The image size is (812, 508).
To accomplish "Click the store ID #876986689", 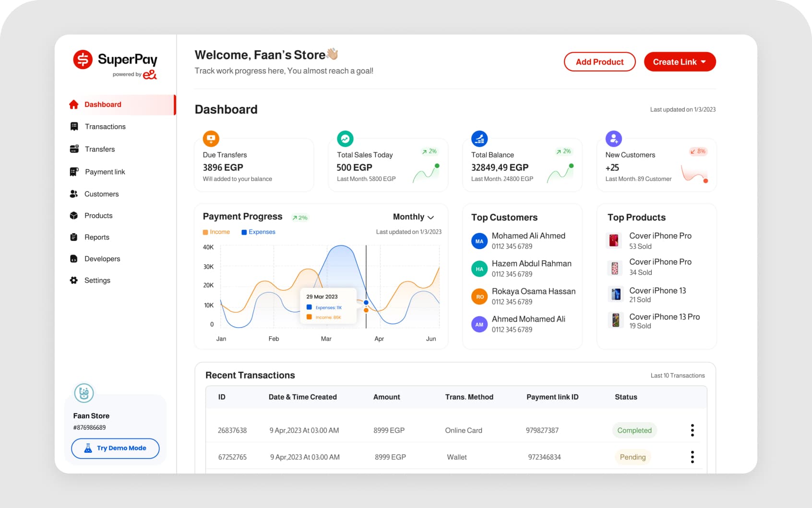I will (x=89, y=427).
